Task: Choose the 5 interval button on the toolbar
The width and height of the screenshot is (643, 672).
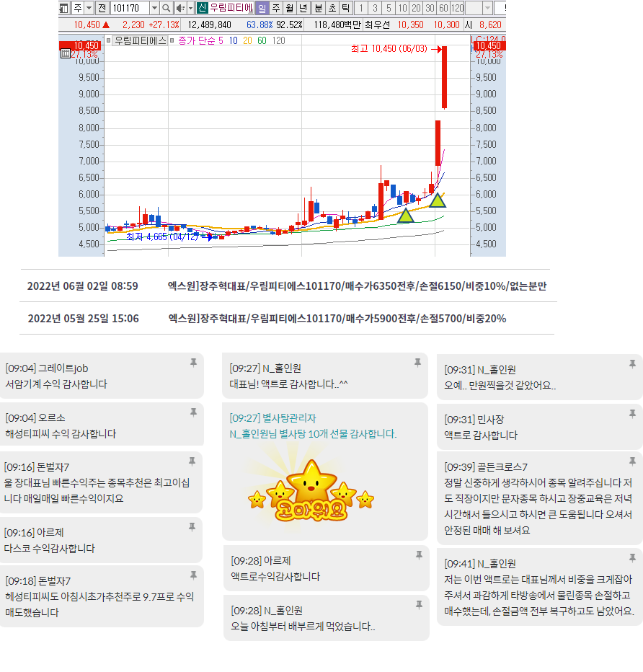Action: [x=389, y=8]
